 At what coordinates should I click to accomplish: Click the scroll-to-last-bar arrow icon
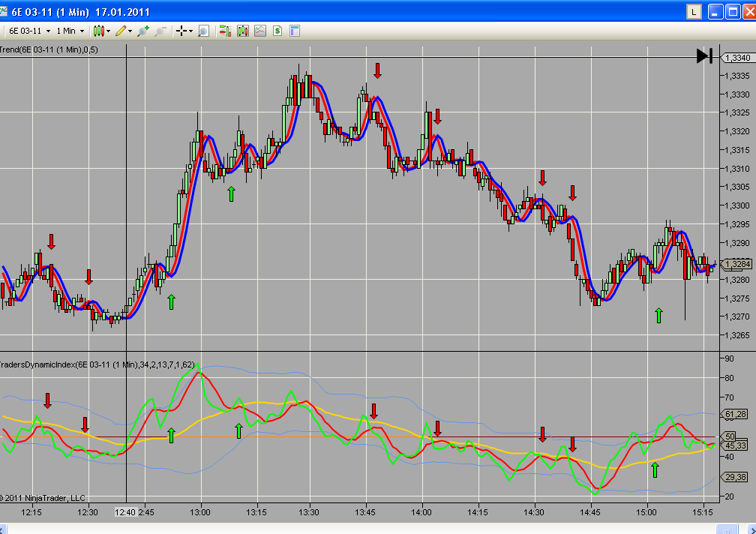[704, 56]
